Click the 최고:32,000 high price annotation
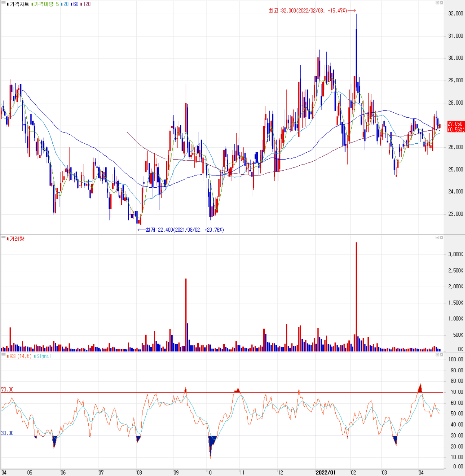The width and height of the screenshot is (465, 476). tap(312, 11)
